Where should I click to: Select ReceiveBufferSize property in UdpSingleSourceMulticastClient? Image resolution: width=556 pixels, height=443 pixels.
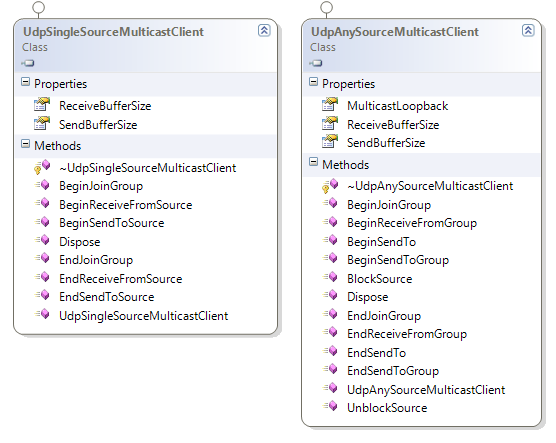(105, 106)
